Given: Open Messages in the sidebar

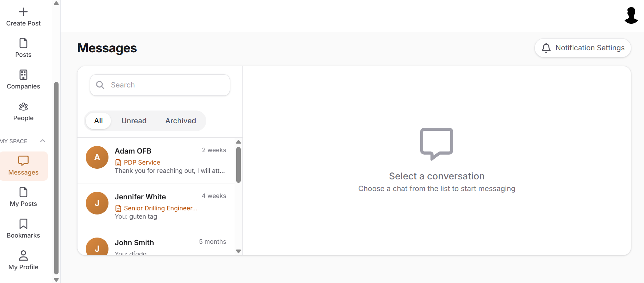Looking at the screenshot, I should 23,166.
